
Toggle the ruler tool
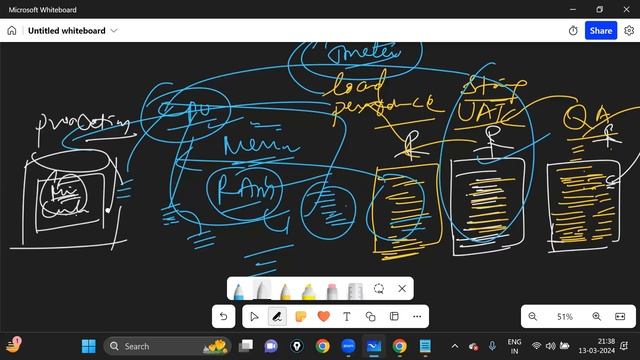pos(355,291)
